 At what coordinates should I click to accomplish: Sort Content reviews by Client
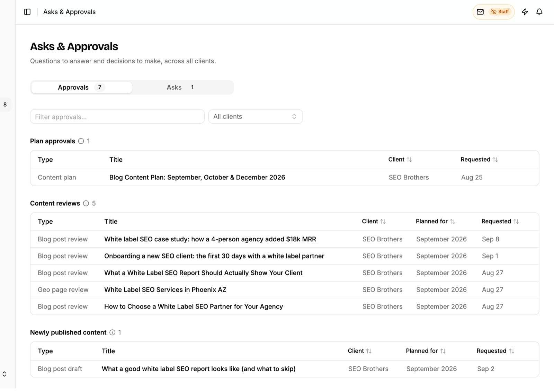tap(374, 221)
